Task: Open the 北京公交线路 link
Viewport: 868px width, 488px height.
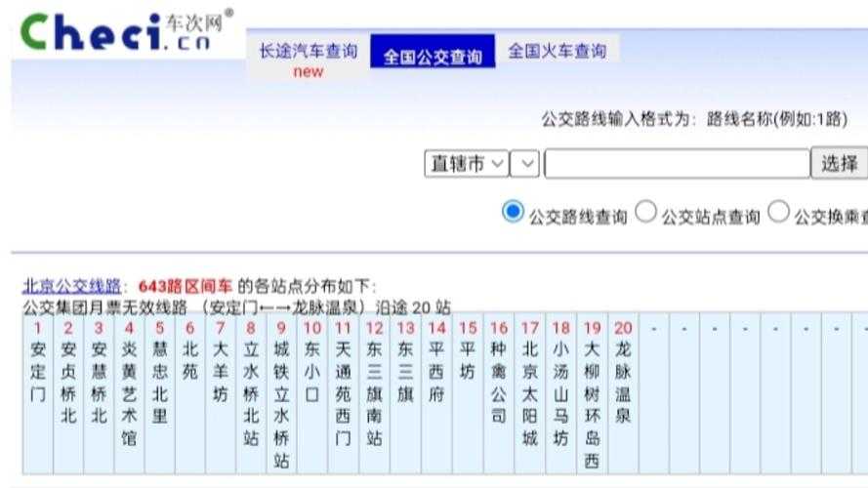Action: [x=71, y=286]
